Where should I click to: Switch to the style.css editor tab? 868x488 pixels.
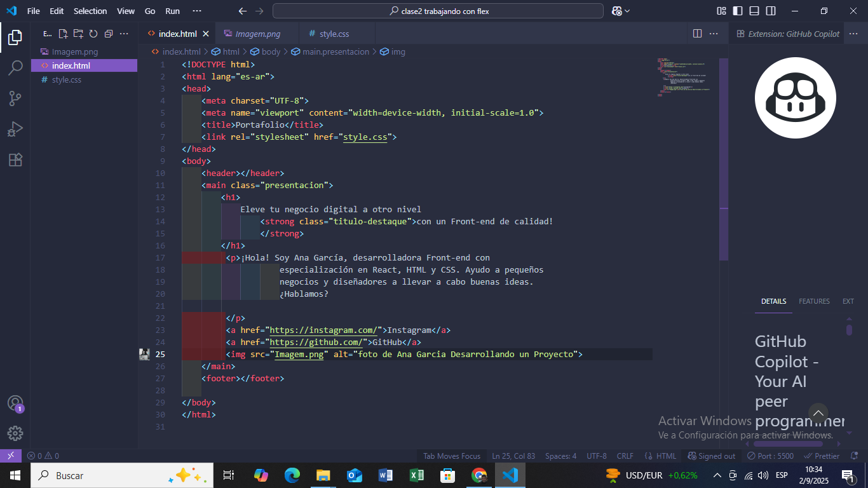coord(334,34)
